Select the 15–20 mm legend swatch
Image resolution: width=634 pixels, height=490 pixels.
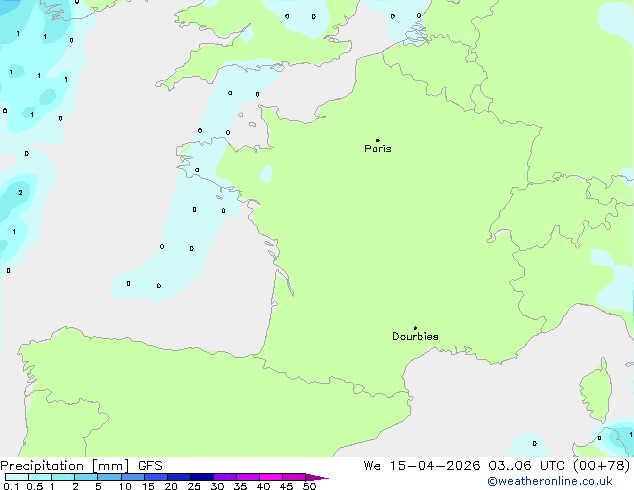coord(155,477)
